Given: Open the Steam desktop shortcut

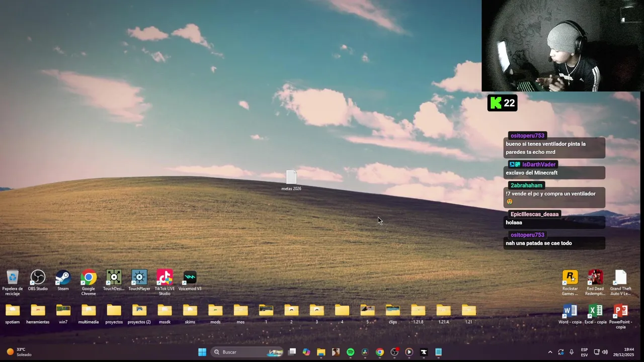Looking at the screenshot, I should [x=63, y=281].
